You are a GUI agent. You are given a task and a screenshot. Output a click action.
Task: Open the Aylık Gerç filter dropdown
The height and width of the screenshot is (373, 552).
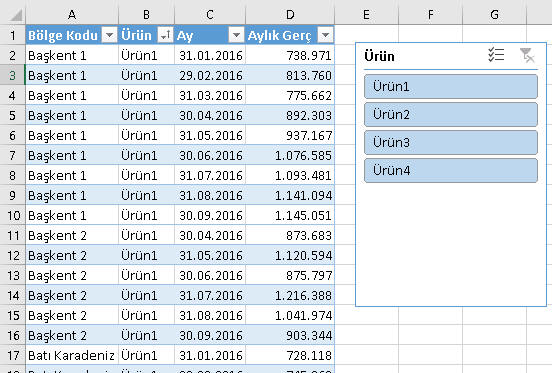(325, 35)
